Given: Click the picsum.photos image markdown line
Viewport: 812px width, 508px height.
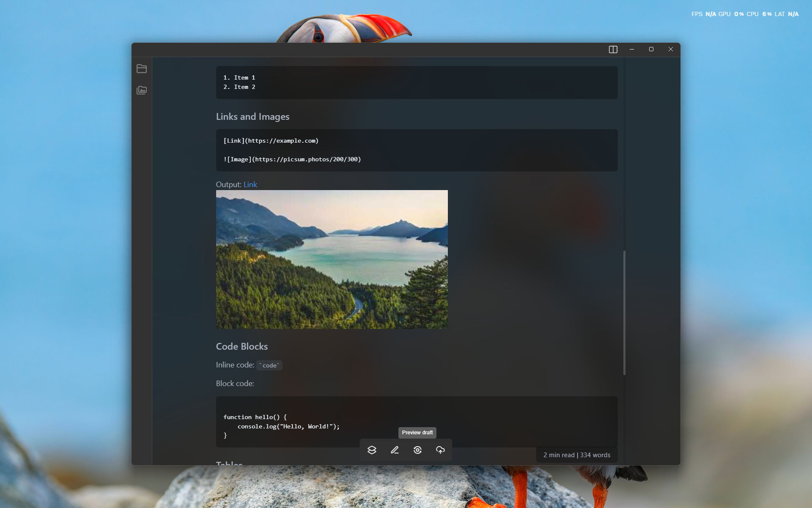Looking at the screenshot, I should coord(292,160).
